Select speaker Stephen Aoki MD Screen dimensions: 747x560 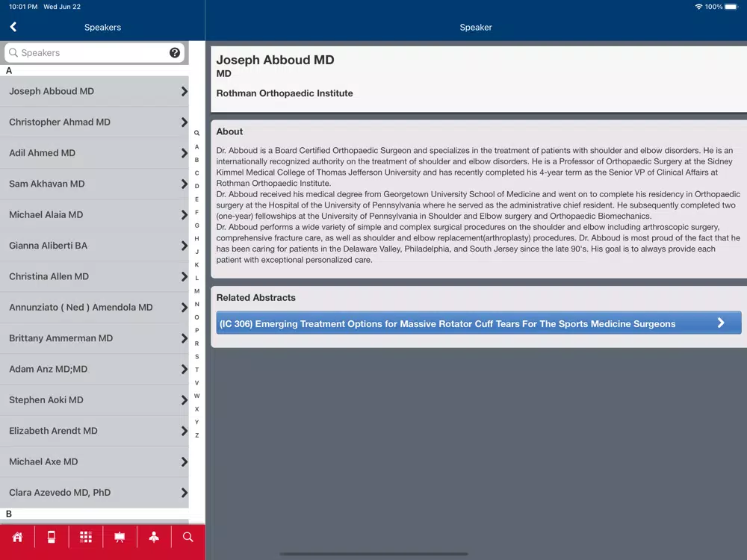point(94,400)
